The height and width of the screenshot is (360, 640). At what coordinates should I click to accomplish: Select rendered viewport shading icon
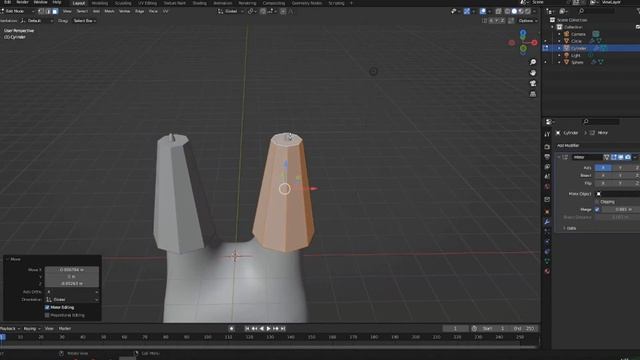(x=528, y=11)
